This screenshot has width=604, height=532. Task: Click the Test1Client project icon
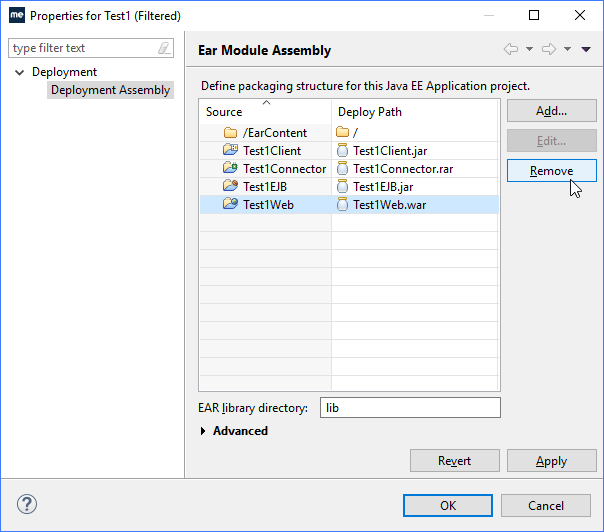pos(230,151)
